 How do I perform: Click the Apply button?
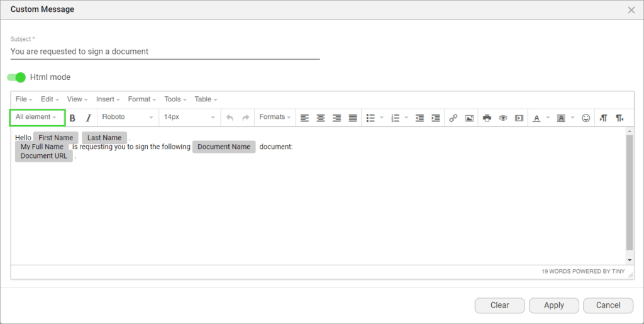(554, 306)
